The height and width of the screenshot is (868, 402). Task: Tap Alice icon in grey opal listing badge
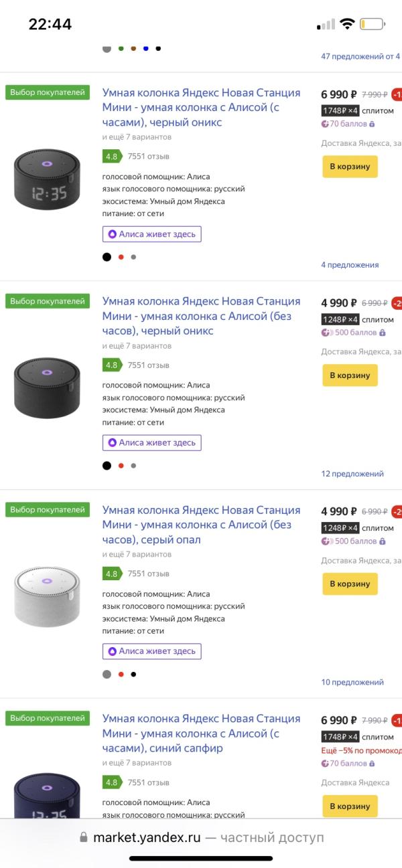(113, 651)
